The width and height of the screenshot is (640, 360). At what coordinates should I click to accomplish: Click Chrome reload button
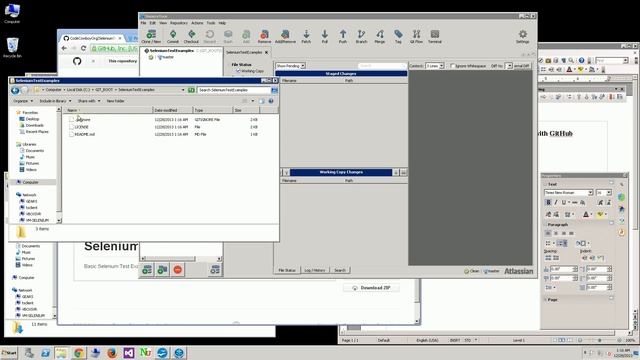coord(83,48)
